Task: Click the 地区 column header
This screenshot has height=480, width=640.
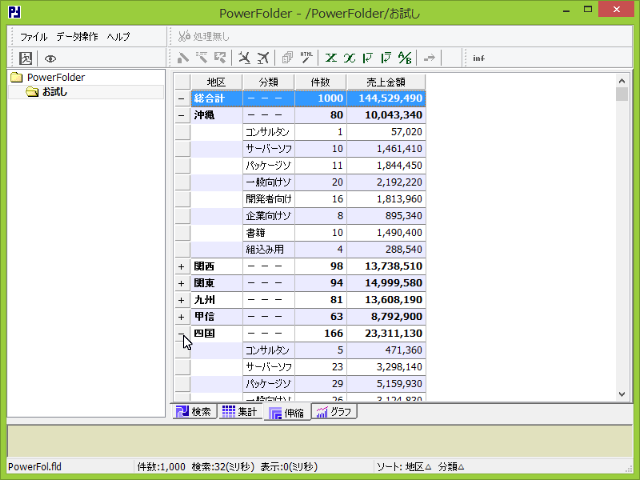Action: [x=216, y=82]
